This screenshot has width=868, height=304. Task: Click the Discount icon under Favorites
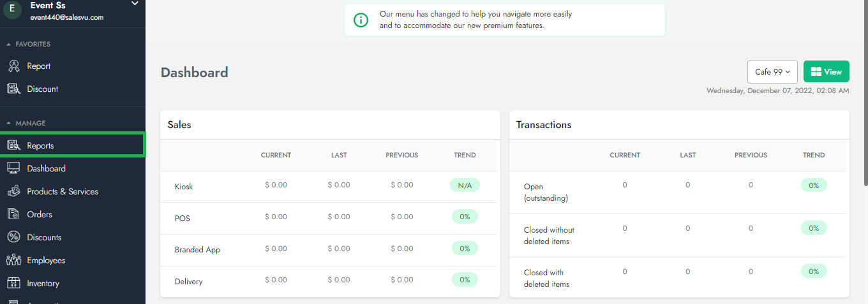point(13,89)
